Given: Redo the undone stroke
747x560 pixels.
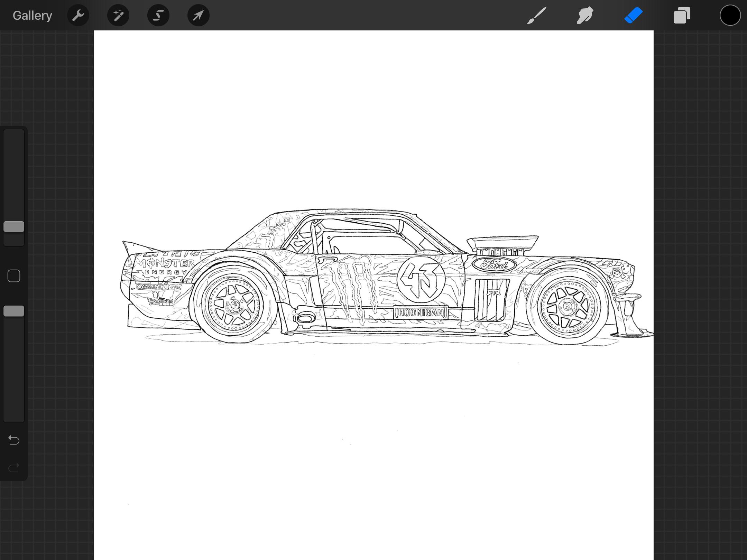Looking at the screenshot, I should coord(14,468).
